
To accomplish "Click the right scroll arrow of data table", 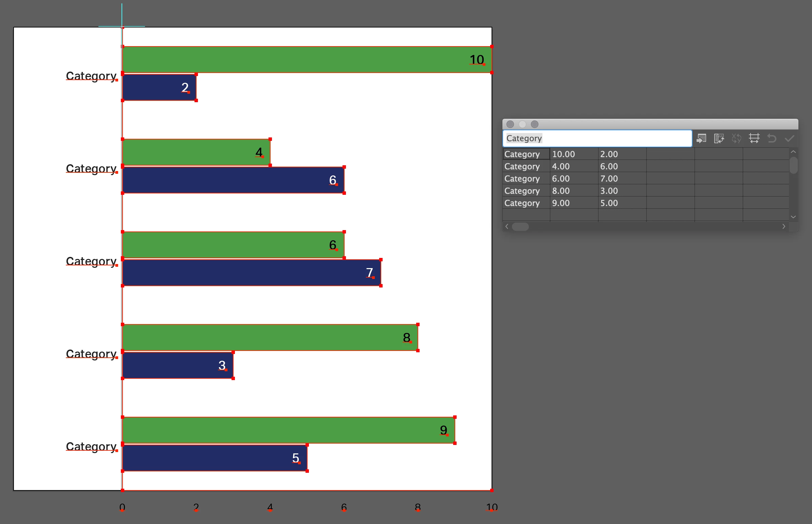I will point(784,227).
